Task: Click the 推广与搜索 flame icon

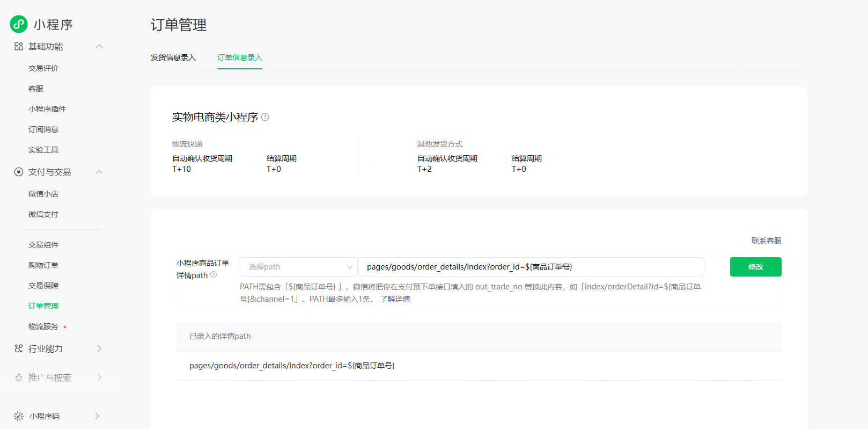Action: coord(19,377)
